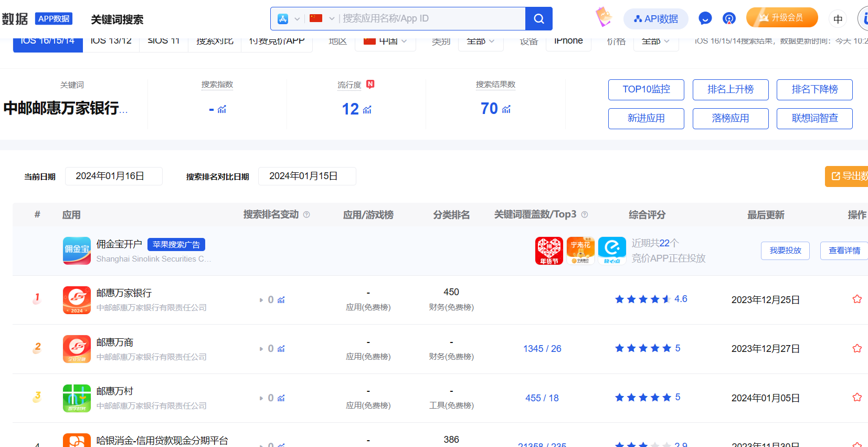Click the 关键词搜索 header label
This screenshot has width=868, height=447.
[x=117, y=19]
